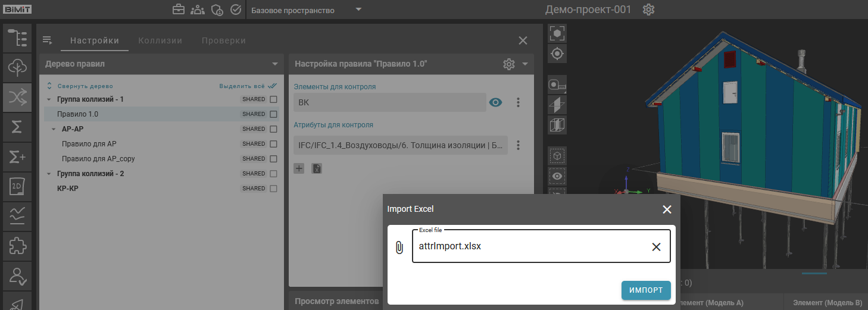
Task: Open the Базовое пространство dropdown
Action: (358, 10)
